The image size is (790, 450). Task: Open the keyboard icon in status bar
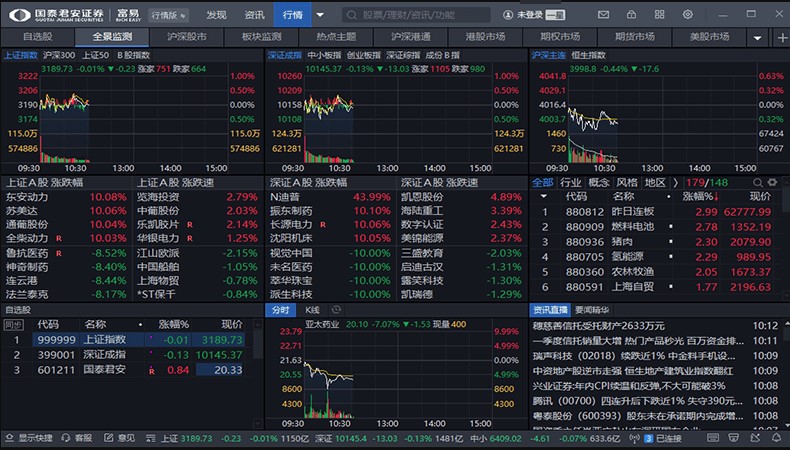coord(712,438)
